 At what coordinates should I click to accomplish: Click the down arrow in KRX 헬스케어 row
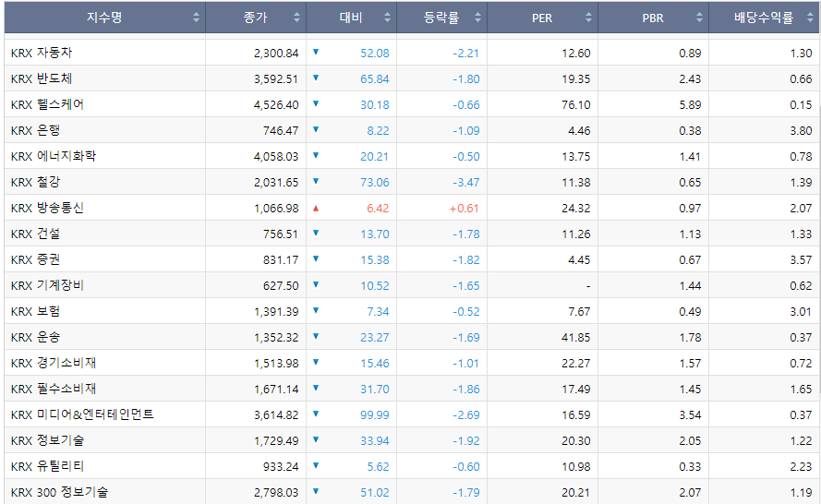pos(316,103)
